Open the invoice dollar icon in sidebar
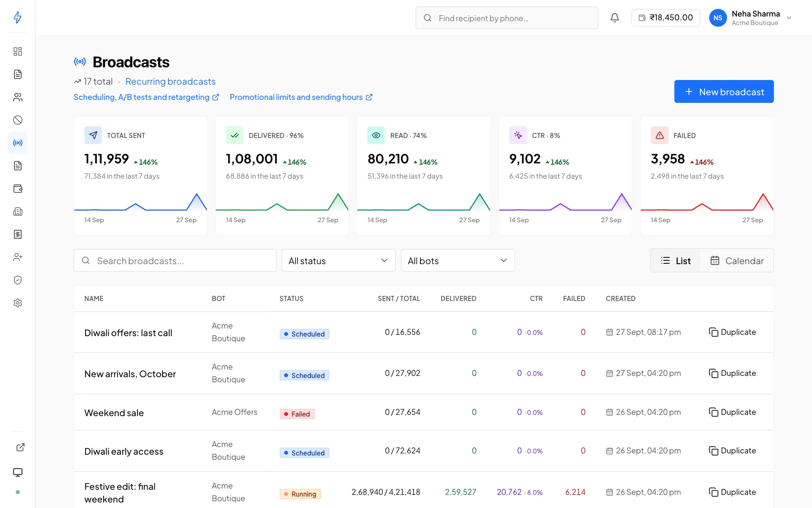 [17, 234]
